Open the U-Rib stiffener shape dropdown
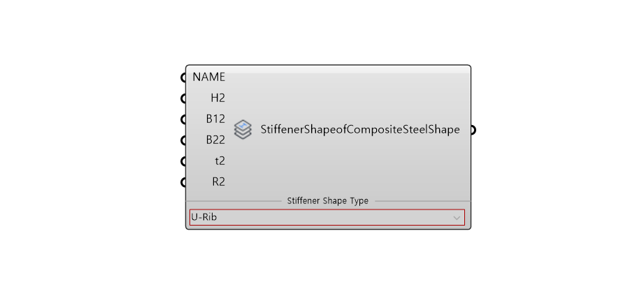This screenshot has height=294, width=644. pyautogui.click(x=327, y=217)
